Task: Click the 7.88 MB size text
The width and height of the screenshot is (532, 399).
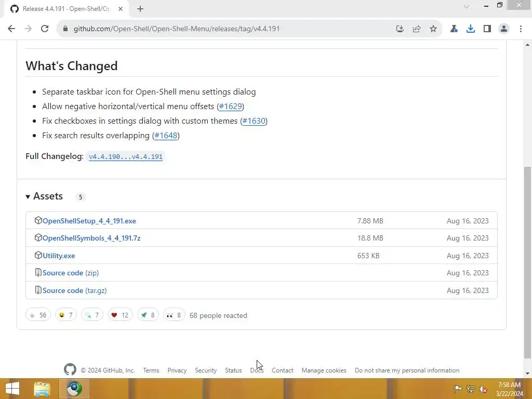Action: 370,221
